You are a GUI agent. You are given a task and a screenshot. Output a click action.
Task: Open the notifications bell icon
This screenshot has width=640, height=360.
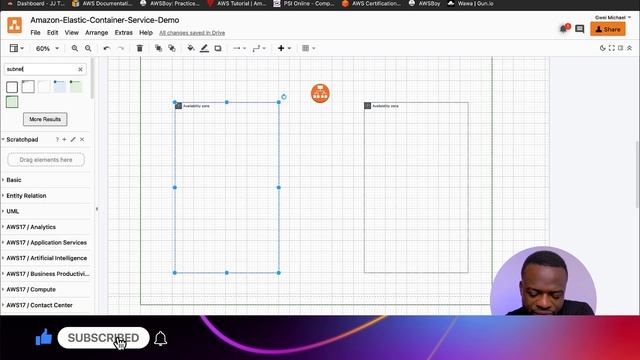(564, 28)
